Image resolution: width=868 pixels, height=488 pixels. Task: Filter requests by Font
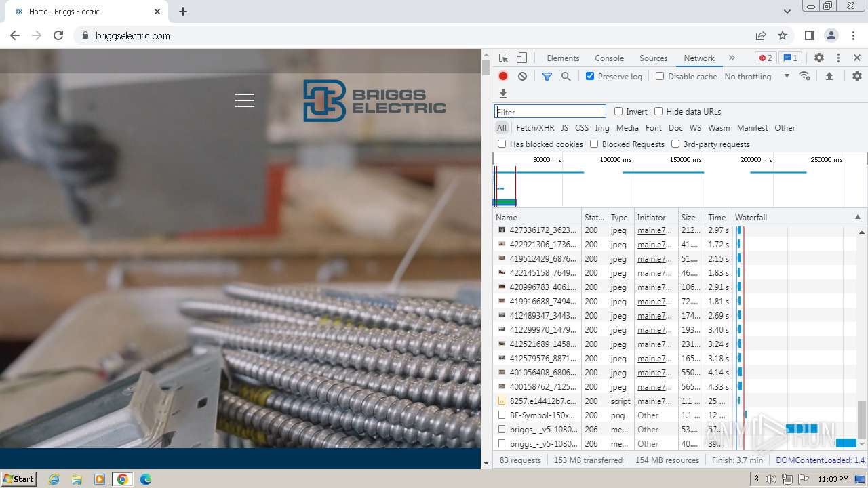pyautogui.click(x=654, y=128)
